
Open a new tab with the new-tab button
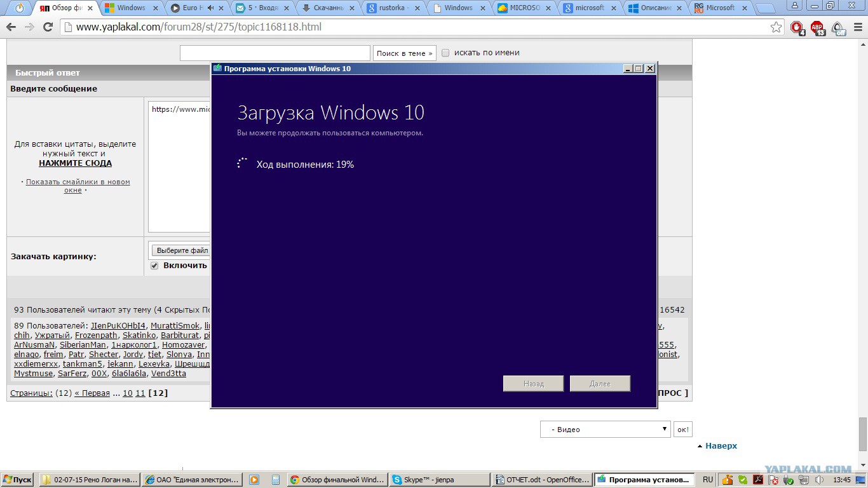766,8
